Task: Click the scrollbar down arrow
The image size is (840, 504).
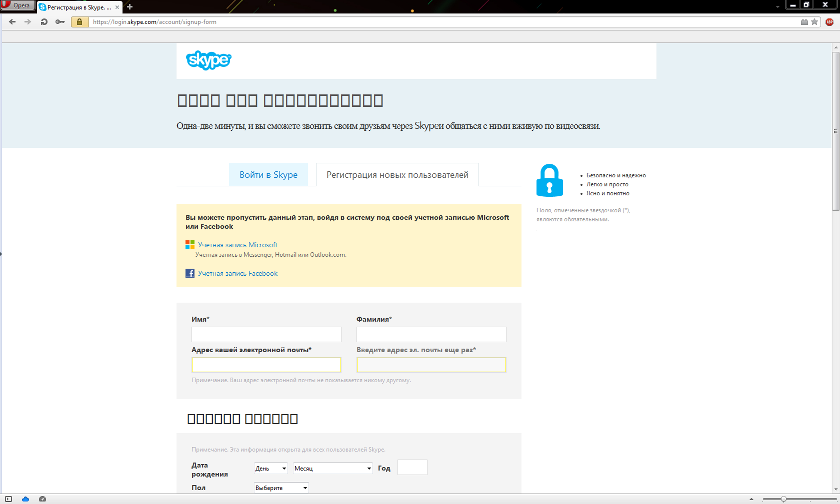Action: (x=835, y=490)
